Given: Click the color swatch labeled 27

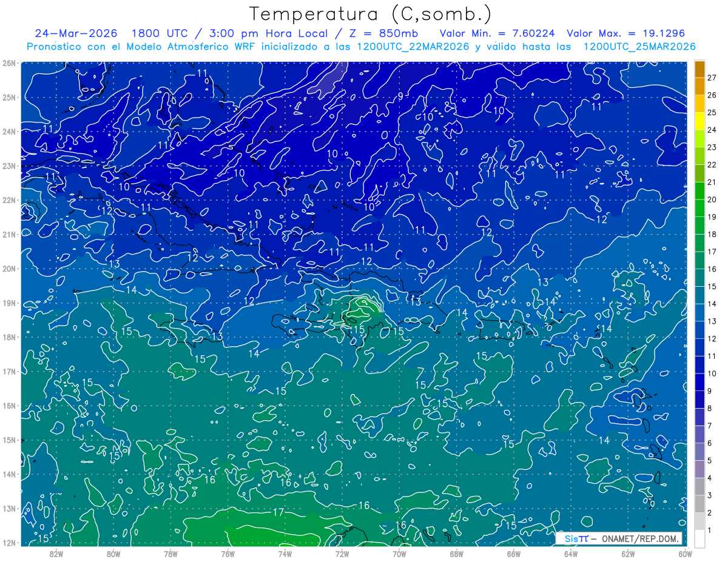Looking at the screenshot, I should (699, 69).
